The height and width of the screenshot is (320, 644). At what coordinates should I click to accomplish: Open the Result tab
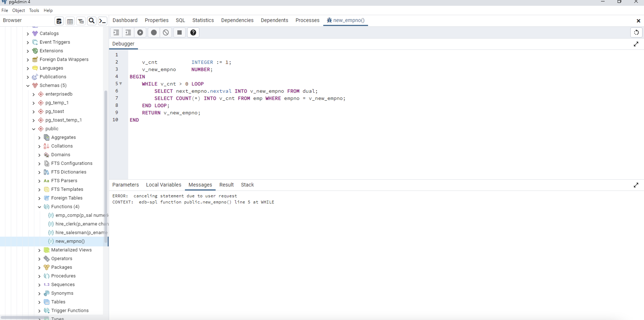(x=226, y=185)
